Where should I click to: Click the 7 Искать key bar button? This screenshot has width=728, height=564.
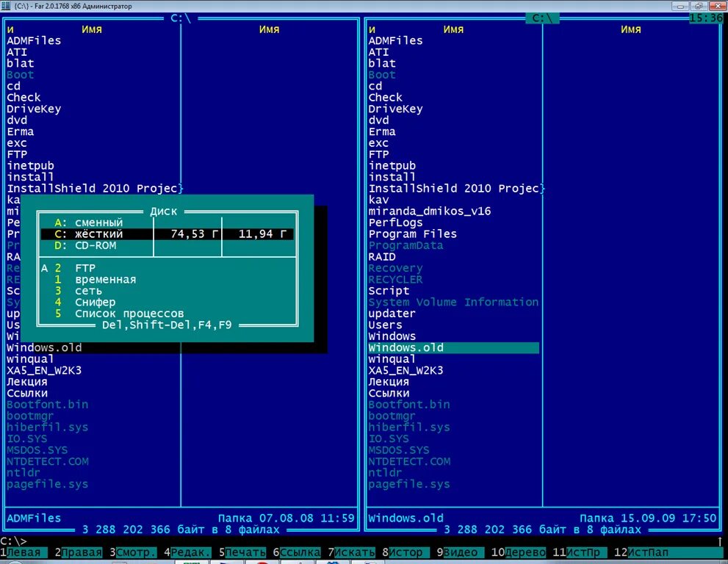[x=351, y=552]
